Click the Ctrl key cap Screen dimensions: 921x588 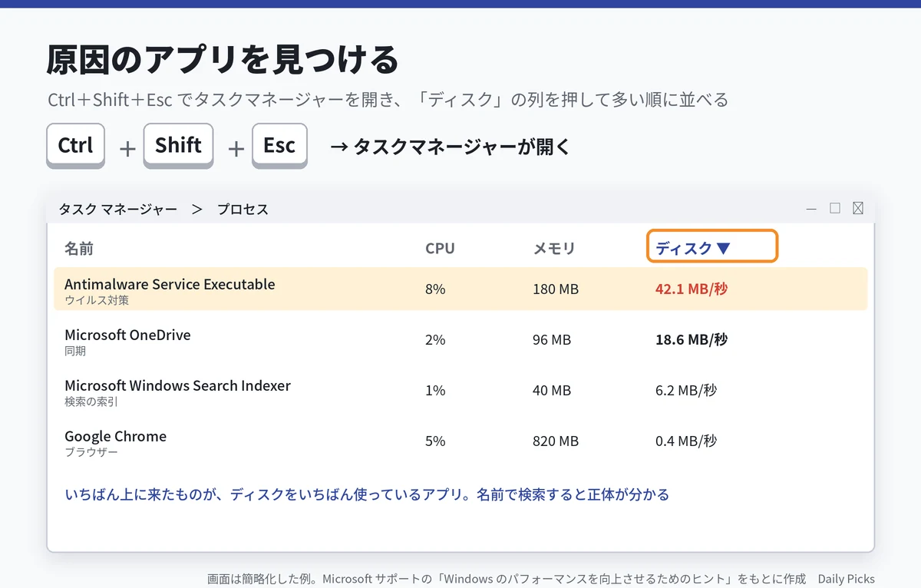75,145
